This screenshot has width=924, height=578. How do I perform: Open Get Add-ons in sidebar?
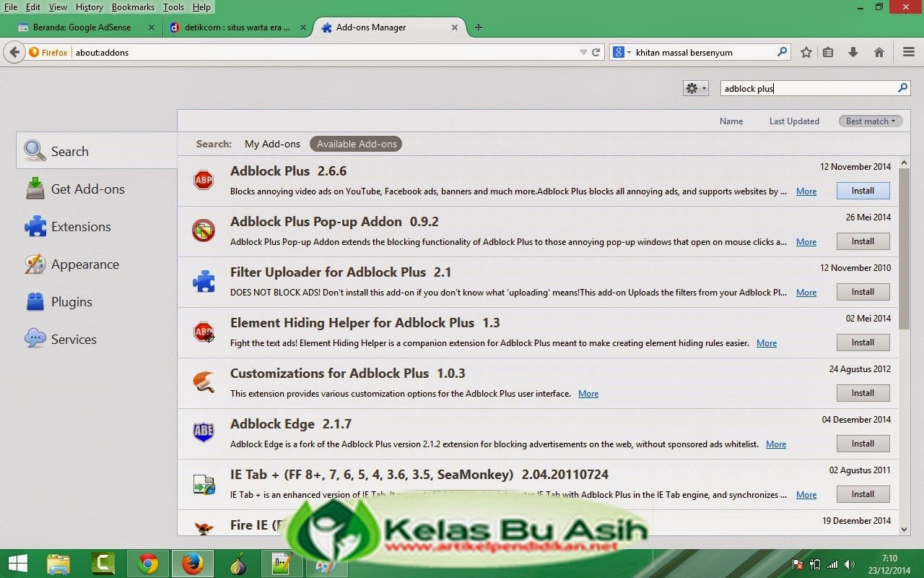click(97, 189)
